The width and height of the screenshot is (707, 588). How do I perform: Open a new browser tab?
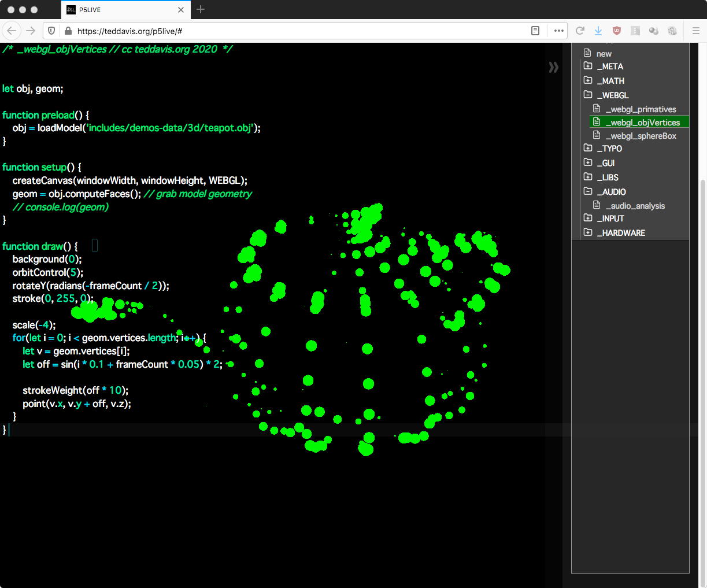pos(201,10)
